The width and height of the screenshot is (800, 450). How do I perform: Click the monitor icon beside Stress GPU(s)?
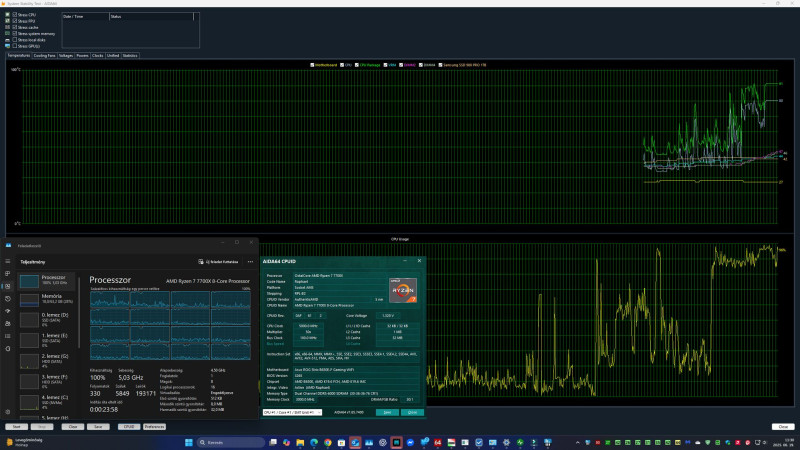pos(7,46)
